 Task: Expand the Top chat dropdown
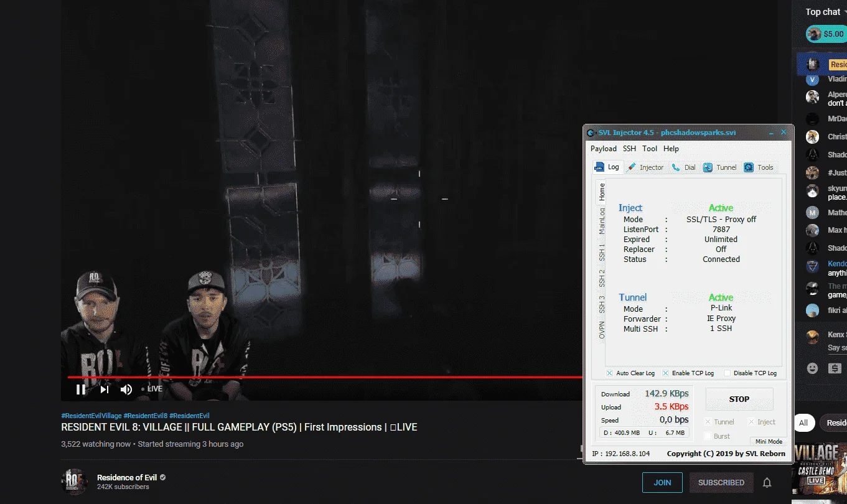pos(826,12)
